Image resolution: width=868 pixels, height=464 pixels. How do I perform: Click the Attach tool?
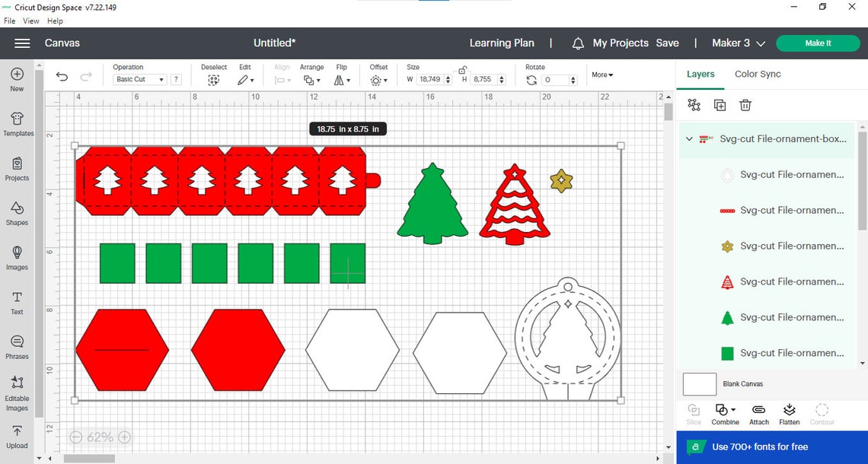pyautogui.click(x=759, y=415)
